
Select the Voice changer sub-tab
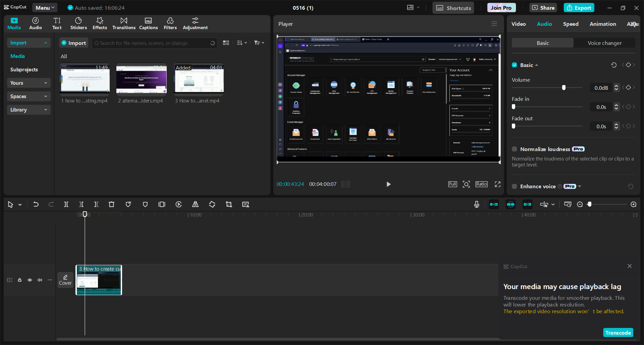coord(604,43)
